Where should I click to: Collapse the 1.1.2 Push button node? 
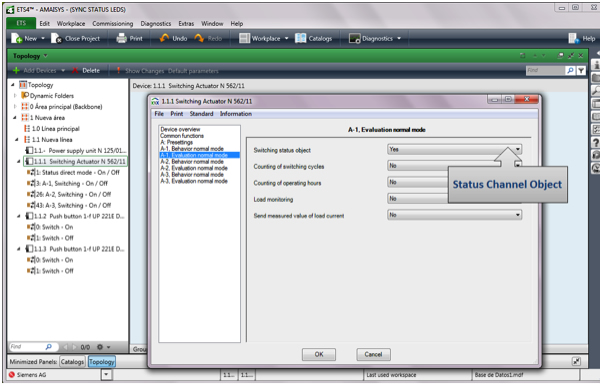[18, 216]
